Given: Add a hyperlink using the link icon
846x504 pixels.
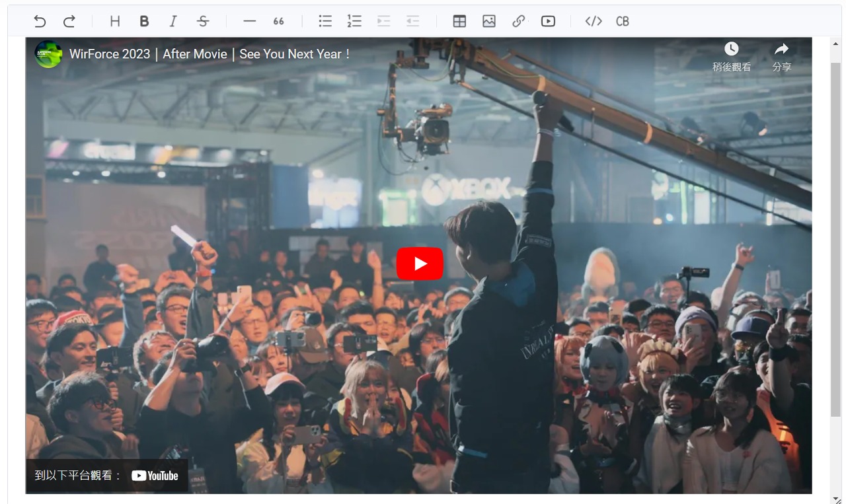Looking at the screenshot, I should [519, 21].
